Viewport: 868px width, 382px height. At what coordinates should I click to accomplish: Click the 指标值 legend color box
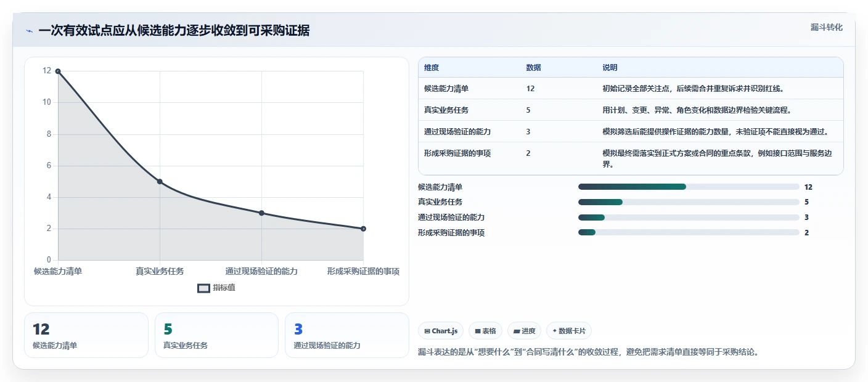(x=203, y=288)
